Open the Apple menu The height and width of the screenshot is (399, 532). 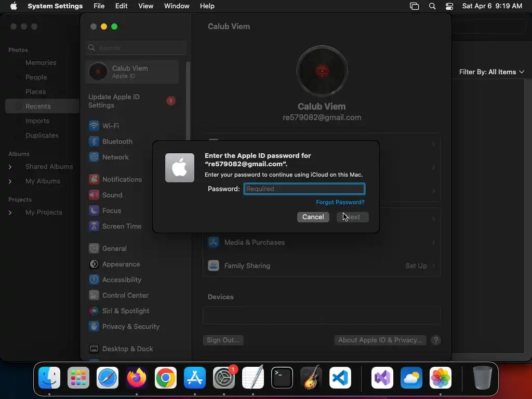[14, 6]
